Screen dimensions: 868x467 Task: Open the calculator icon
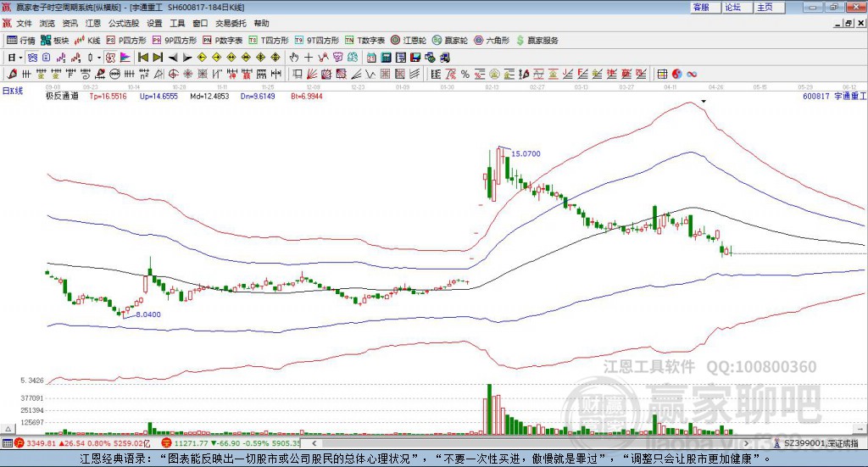tap(386, 58)
